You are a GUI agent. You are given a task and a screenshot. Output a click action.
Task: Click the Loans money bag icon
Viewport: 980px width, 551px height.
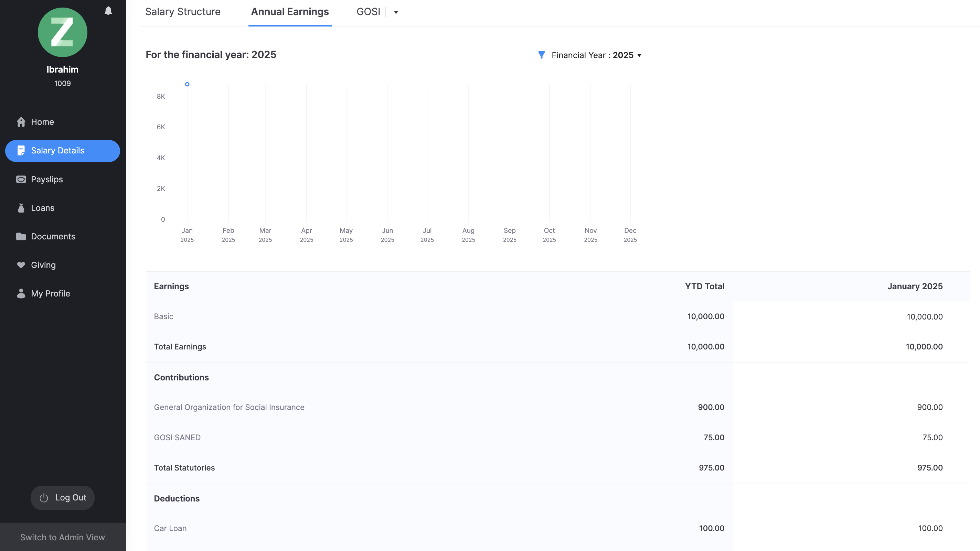pyautogui.click(x=21, y=208)
